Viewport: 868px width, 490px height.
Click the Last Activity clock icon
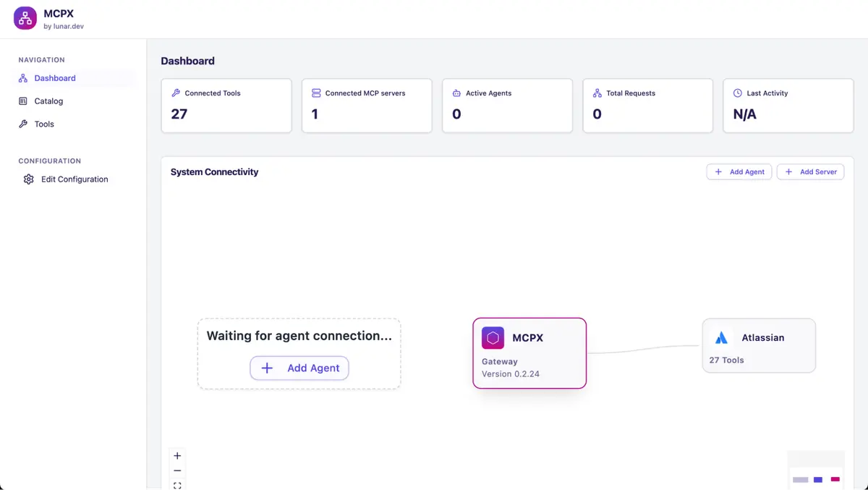[737, 93]
